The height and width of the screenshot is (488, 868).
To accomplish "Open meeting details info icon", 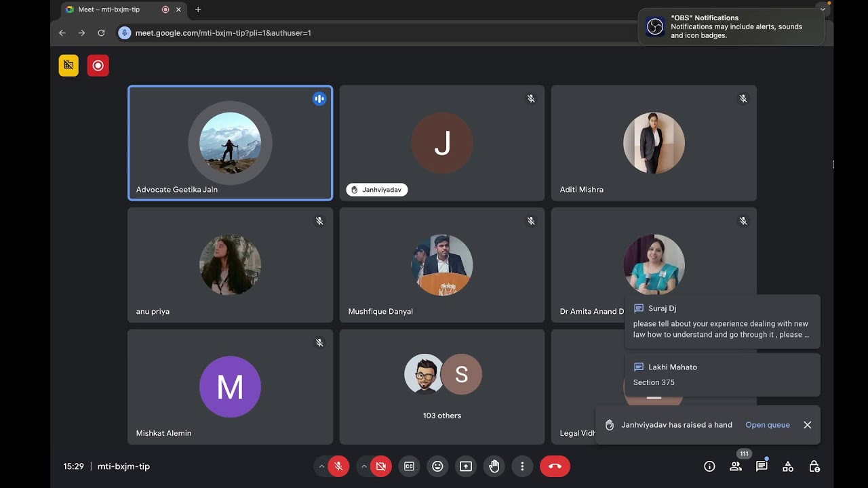I will coord(709,466).
